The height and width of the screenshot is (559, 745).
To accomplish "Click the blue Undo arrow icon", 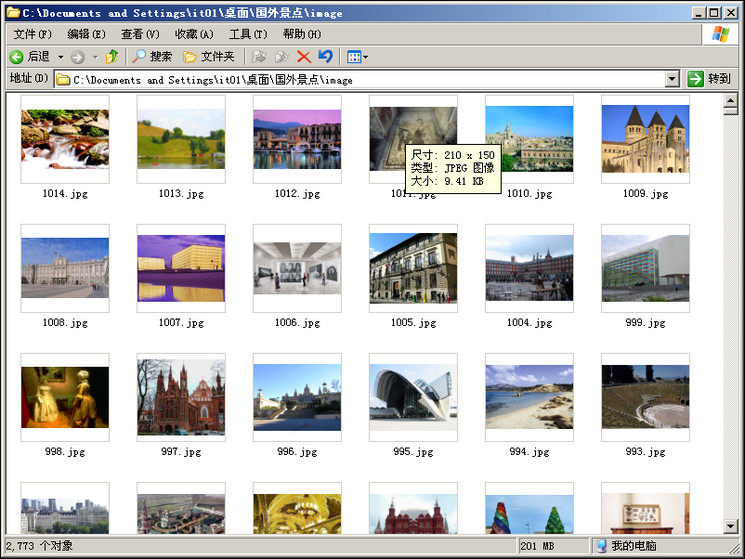I will pyautogui.click(x=325, y=57).
